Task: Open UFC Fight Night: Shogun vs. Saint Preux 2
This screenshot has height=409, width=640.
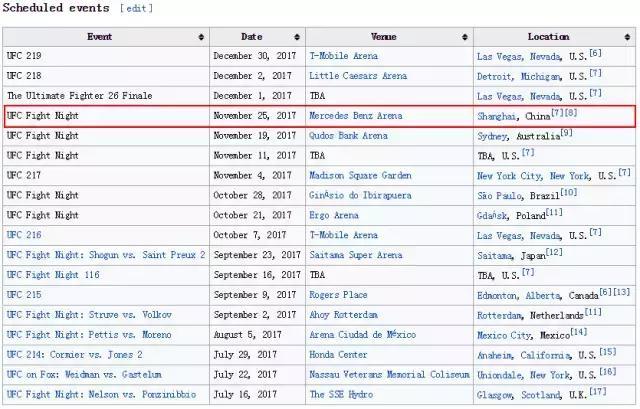Action: pyautogui.click(x=106, y=255)
